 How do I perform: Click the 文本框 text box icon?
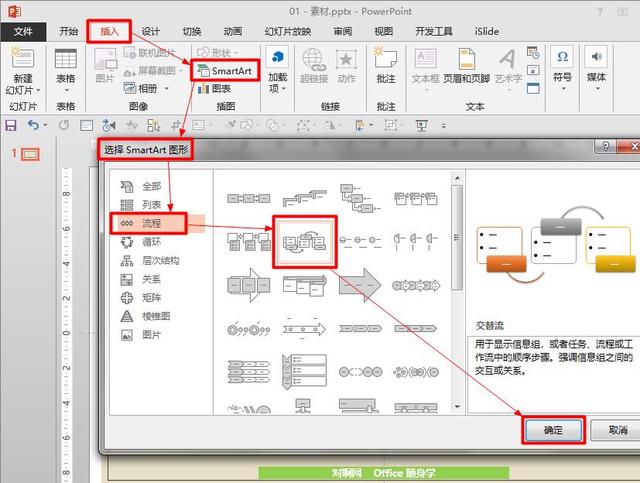pos(425,58)
